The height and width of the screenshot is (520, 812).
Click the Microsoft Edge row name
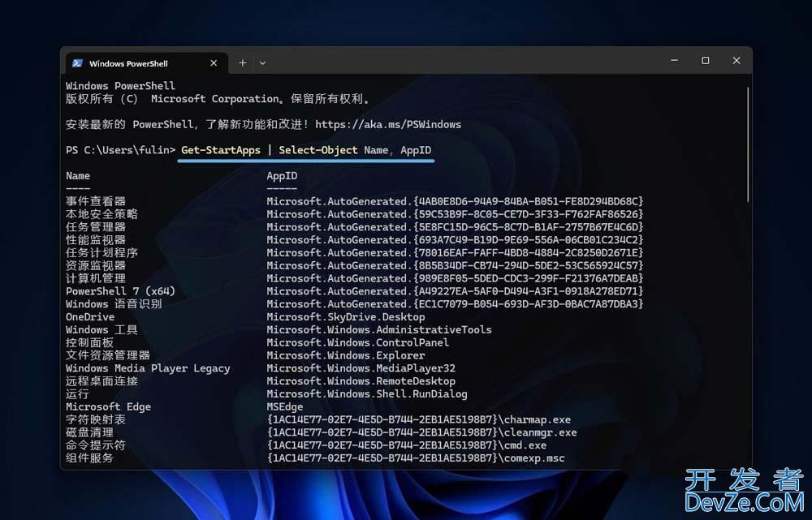[108, 406]
